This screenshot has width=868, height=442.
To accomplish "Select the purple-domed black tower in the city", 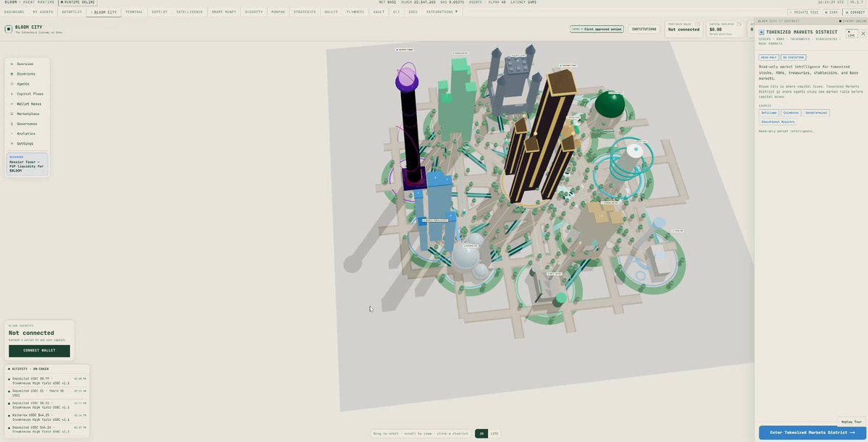I will [x=410, y=124].
